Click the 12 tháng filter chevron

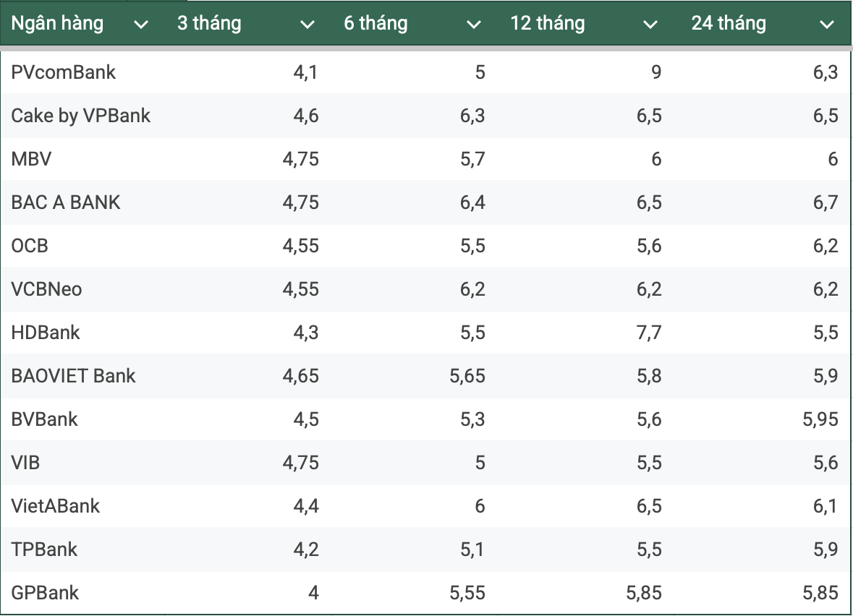pos(650,25)
